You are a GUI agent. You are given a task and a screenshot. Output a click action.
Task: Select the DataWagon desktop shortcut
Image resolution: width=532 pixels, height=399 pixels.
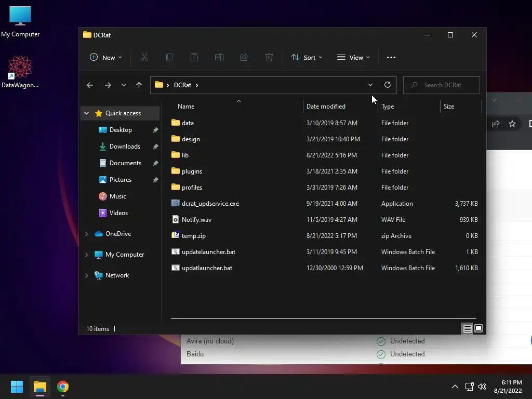20,72
